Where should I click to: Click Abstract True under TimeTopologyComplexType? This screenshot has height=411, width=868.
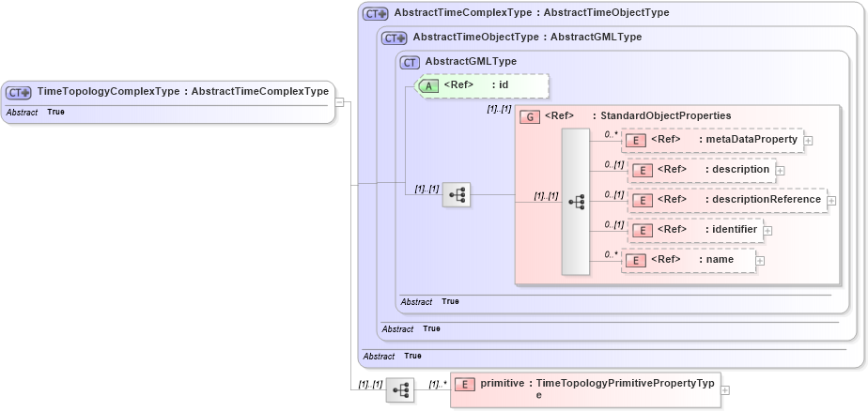click(36, 113)
